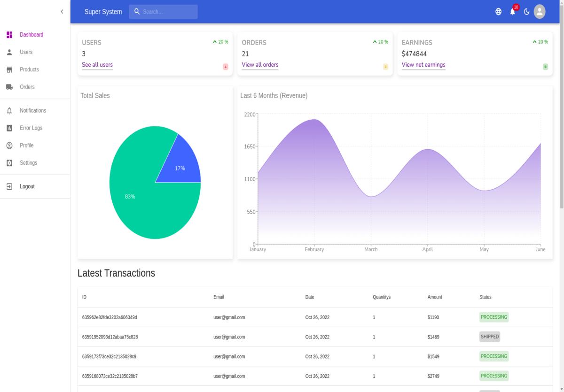
Task: Follow the See all users link
Action: click(x=97, y=65)
